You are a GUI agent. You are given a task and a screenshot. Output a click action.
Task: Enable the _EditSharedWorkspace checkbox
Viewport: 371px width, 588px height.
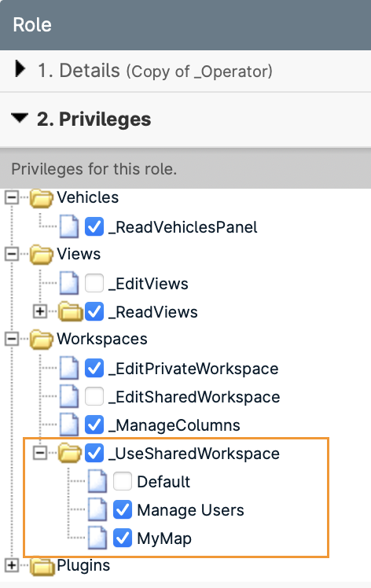tap(94, 396)
